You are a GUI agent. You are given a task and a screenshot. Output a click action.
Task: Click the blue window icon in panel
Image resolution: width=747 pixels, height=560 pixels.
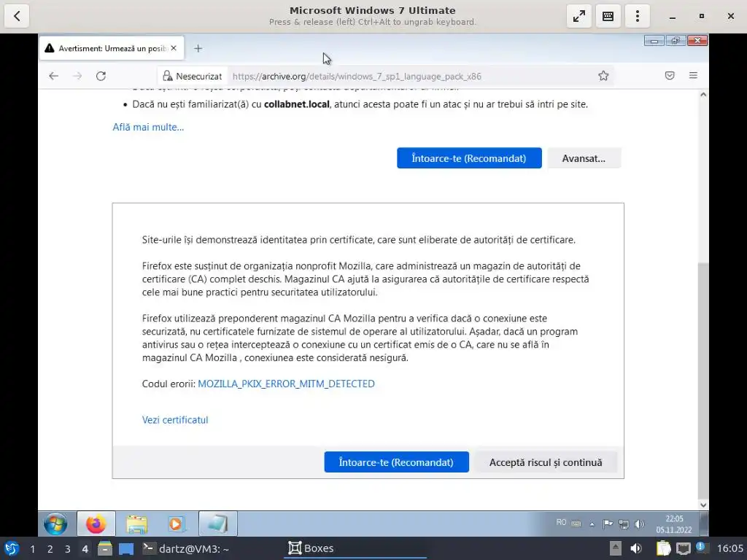tap(126, 548)
